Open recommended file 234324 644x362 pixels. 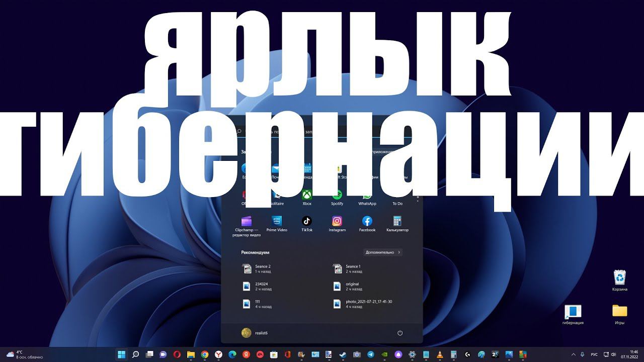click(x=257, y=287)
